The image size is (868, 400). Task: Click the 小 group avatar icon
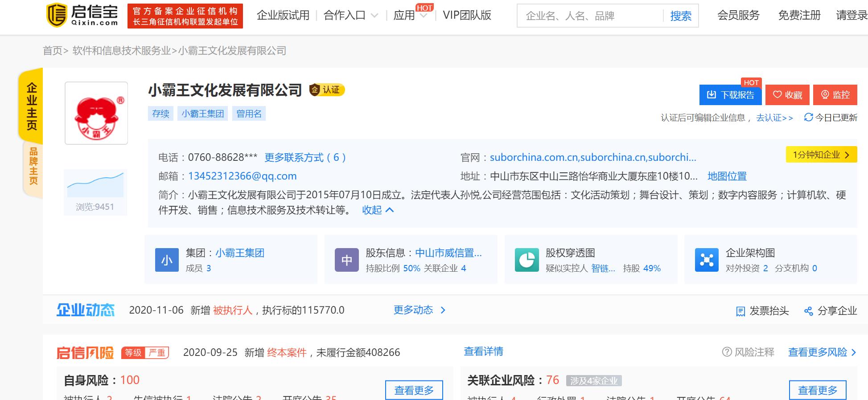[x=167, y=260]
